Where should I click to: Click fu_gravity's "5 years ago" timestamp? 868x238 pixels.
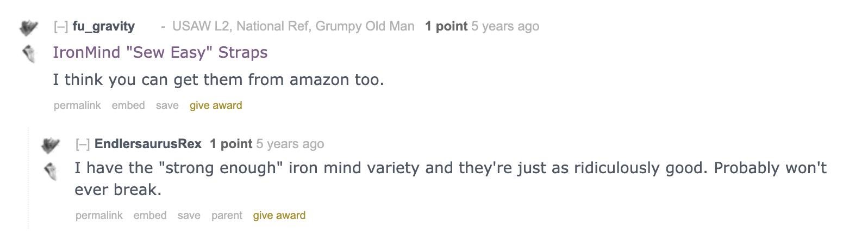pyautogui.click(x=505, y=26)
